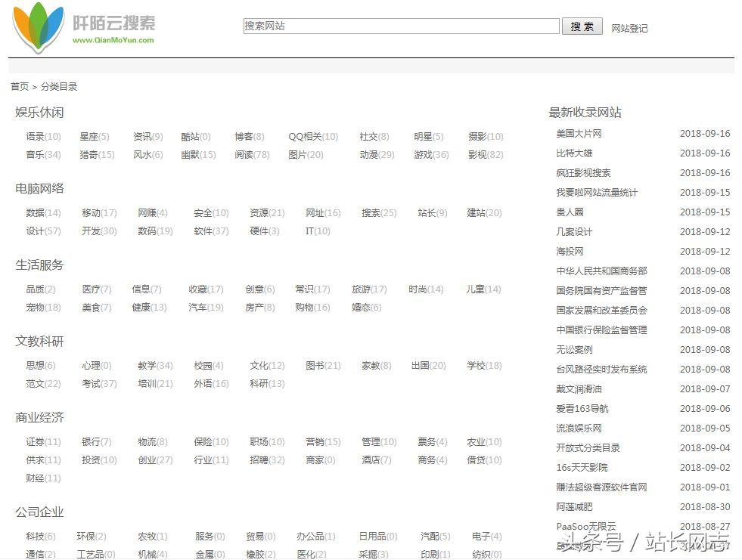Viewport: 742px width, 560px height.
Task: Open the 公司企业 section heading
Action: point(39,512)
